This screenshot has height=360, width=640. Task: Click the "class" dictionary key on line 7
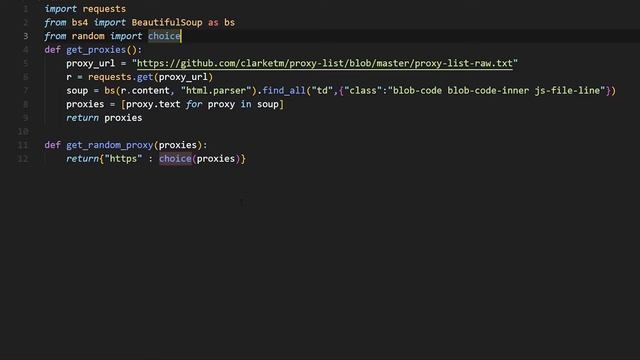point(363,91)
